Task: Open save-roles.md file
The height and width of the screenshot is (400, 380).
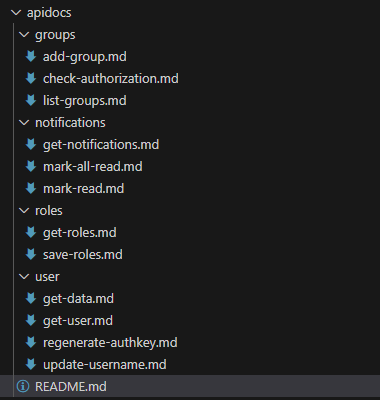Action: (83, 254)
